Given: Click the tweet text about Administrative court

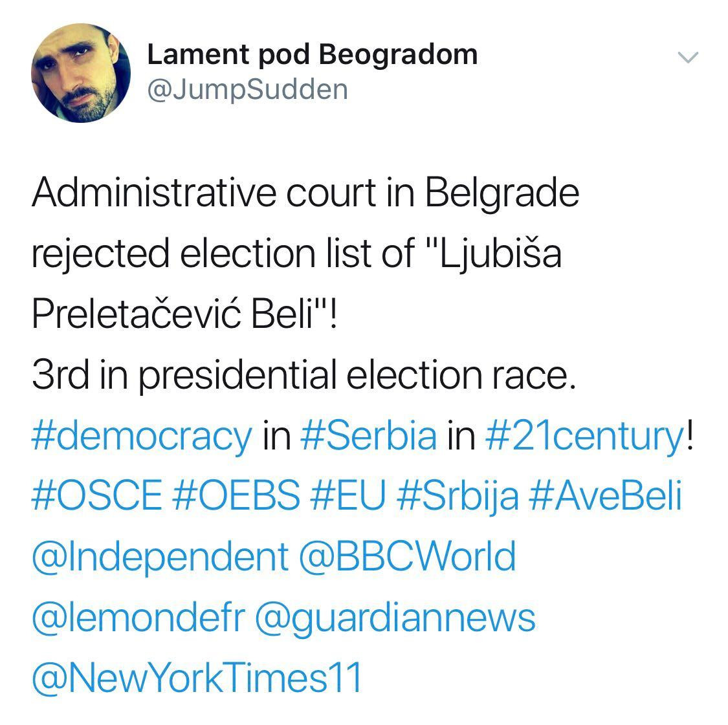Looking at the screenshot, I should tap(304, 193).
